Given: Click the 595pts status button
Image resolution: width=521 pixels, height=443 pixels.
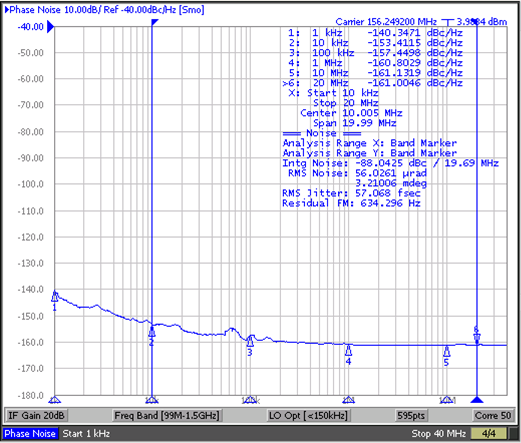Looking at the screenshot, I should click(x=411, y=416).
